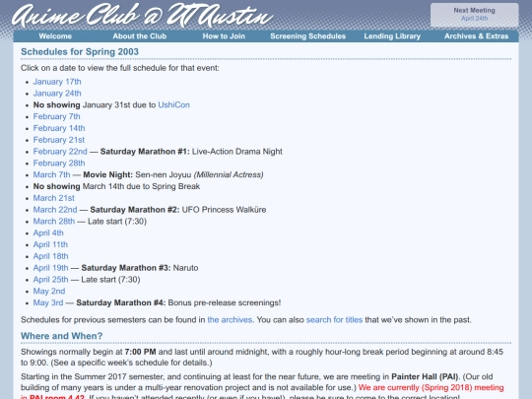The width and height of the screenshot is (532, 399).
Task: Visit the UshiCon link
Action: click(x=173, y=104)
